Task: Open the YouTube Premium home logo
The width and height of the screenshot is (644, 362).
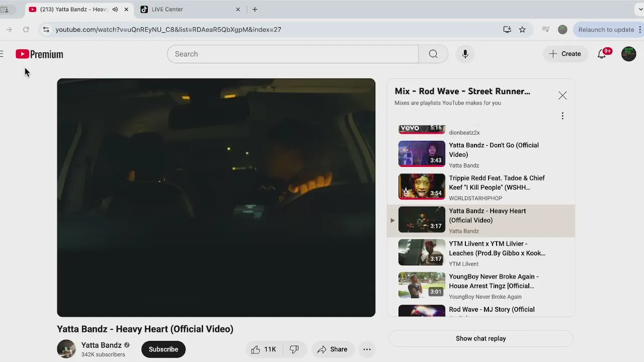Action: click(39, 54)
